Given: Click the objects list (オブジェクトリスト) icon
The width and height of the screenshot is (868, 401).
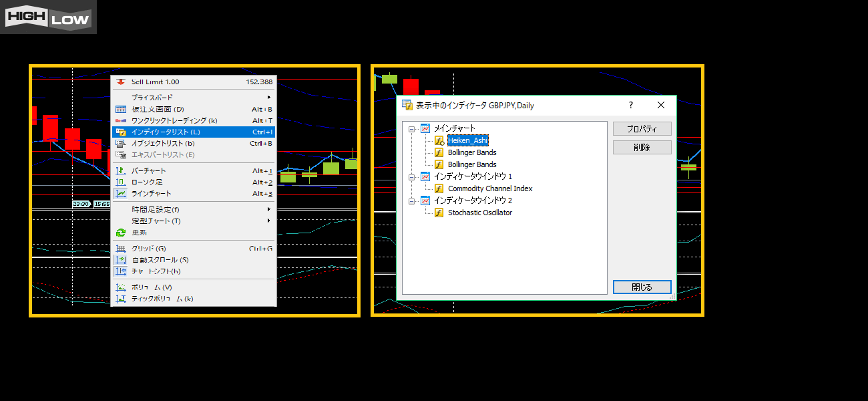Looking at the screenshot, I should (121, 143).
